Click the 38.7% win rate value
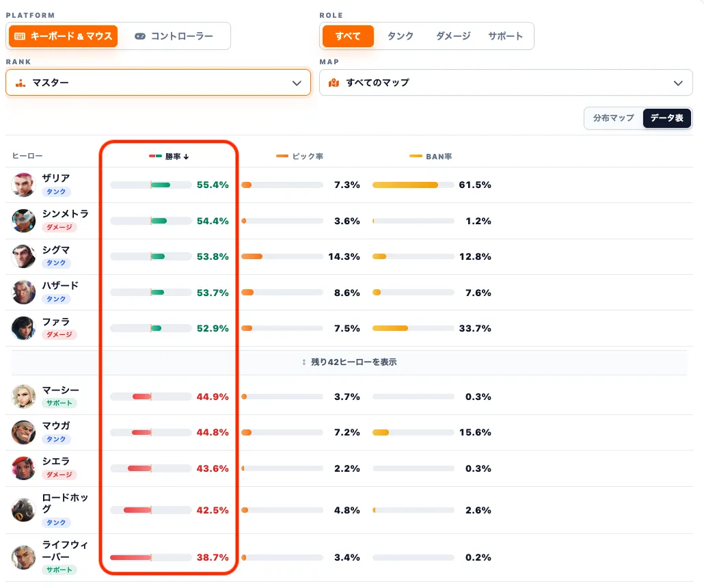 coord(213,557)
